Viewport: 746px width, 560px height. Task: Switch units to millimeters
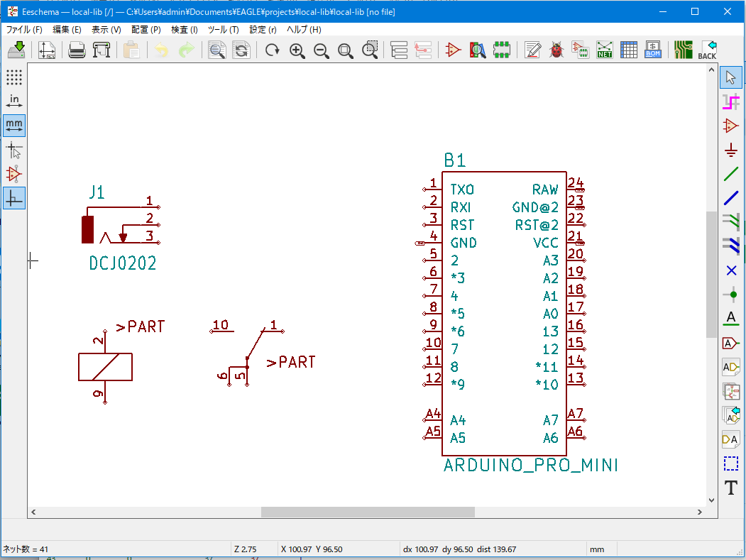tap(14, 126)
